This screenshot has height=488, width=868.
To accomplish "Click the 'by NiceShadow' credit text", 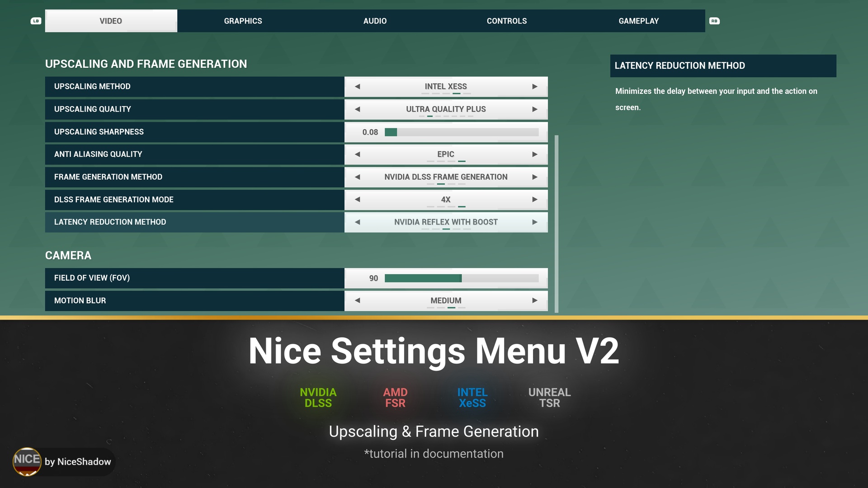I will [x=78, y=461].
